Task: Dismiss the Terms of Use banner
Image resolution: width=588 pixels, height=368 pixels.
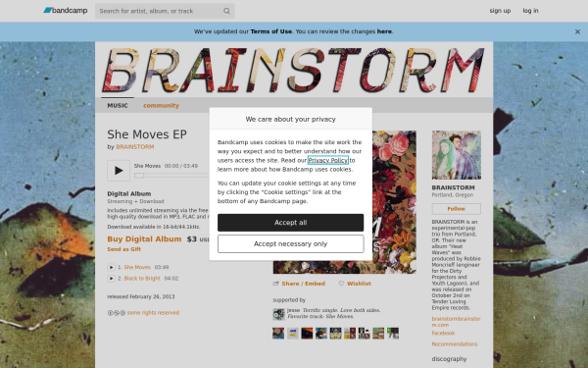Action: click(577, 32)
